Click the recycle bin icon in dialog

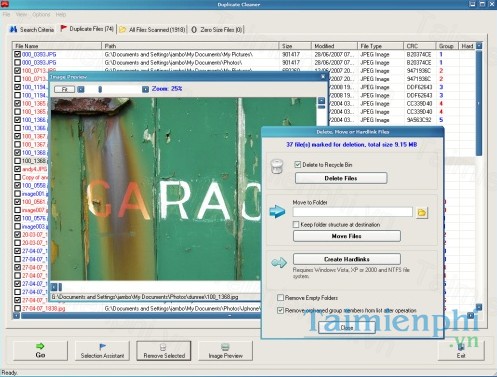pos(277,166)
